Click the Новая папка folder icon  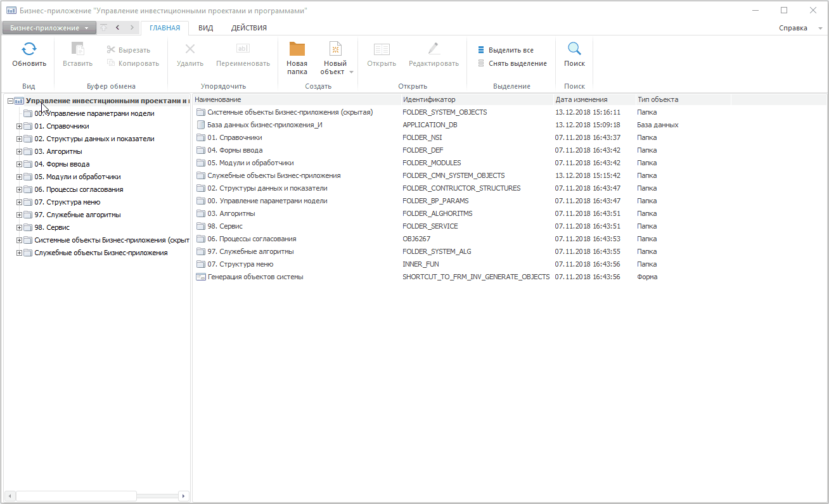297,49
